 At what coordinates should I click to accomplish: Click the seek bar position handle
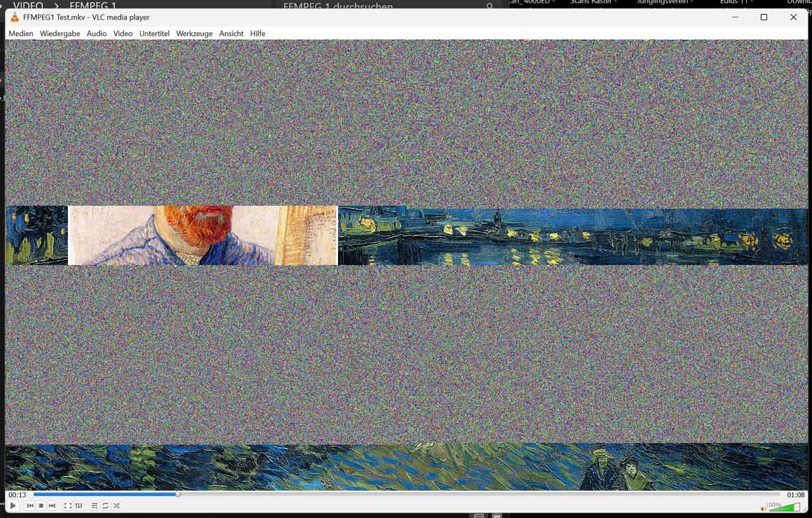coord(178,495)
